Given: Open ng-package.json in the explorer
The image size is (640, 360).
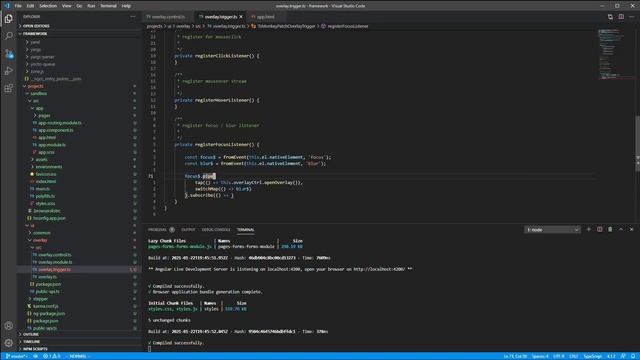Looking at the screenshot, I should point(49,314).
